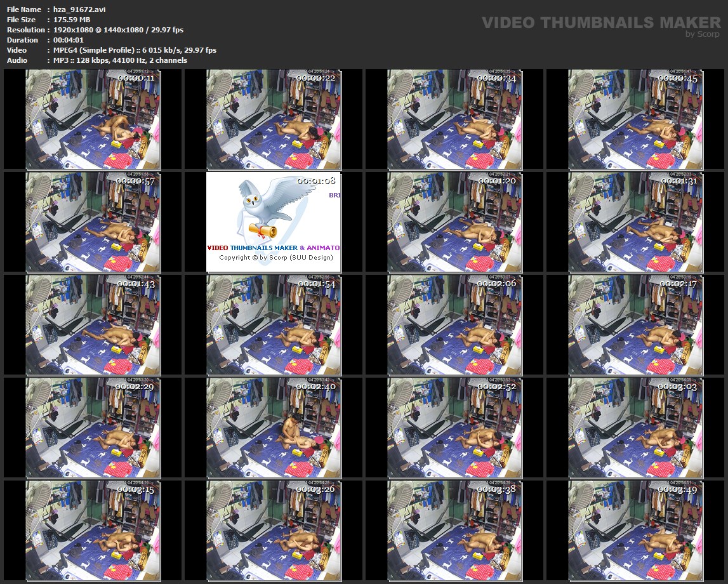Viewport: 728px width, 584px height.
Task: Select the MP3 128 kbps audio info
Action: tap(120, 60)
